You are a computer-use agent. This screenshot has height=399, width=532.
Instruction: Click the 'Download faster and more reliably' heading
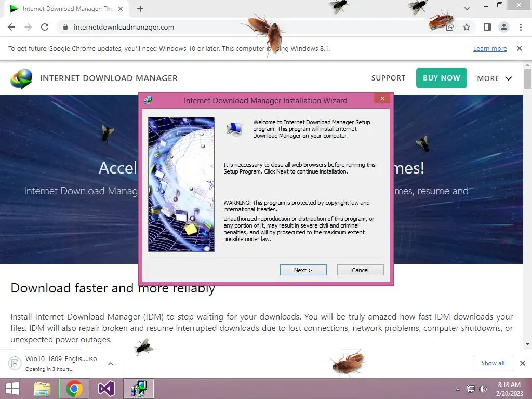tap(113, 288)
